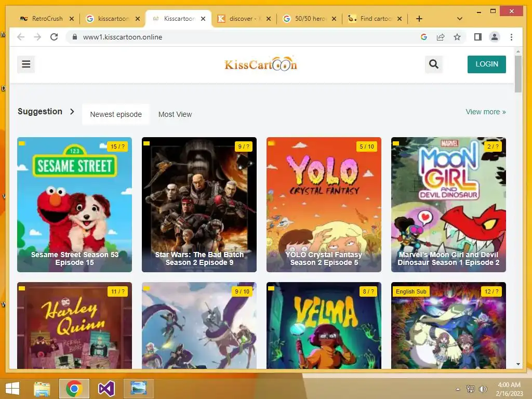
Task: Toggle the browser side panel
Action: [x=478, y=37]
